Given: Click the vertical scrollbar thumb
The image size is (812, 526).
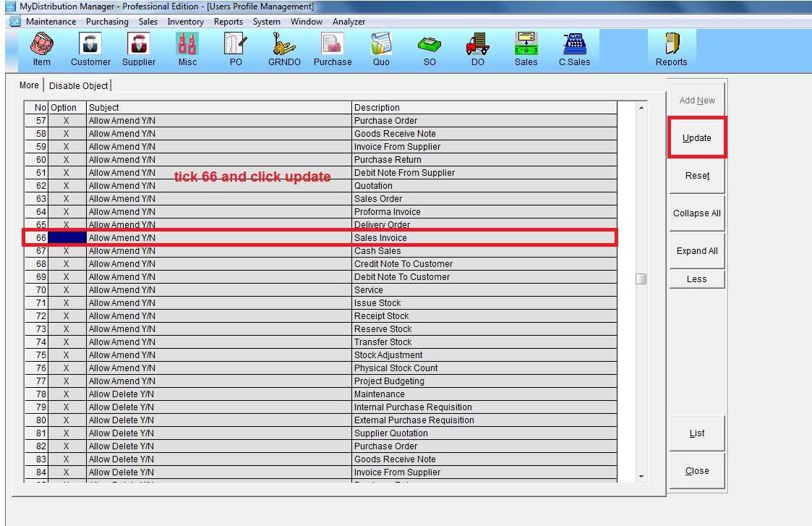Looking at the screenshot, I should 641,279.
